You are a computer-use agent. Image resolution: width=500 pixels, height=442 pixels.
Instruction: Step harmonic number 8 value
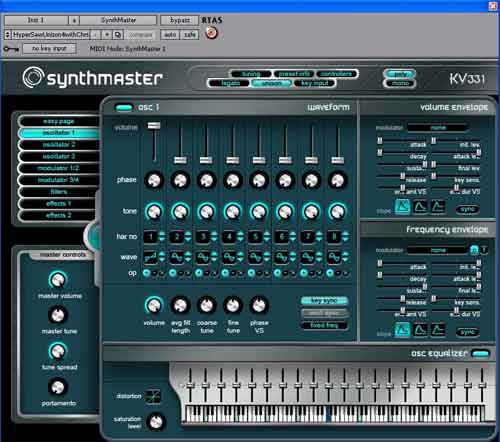point(345,237)
